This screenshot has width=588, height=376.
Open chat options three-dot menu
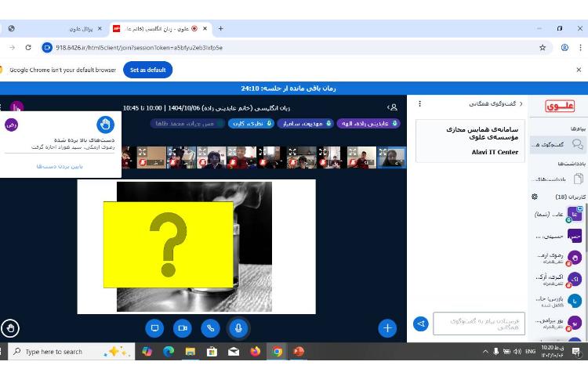(x=419, y=103)
